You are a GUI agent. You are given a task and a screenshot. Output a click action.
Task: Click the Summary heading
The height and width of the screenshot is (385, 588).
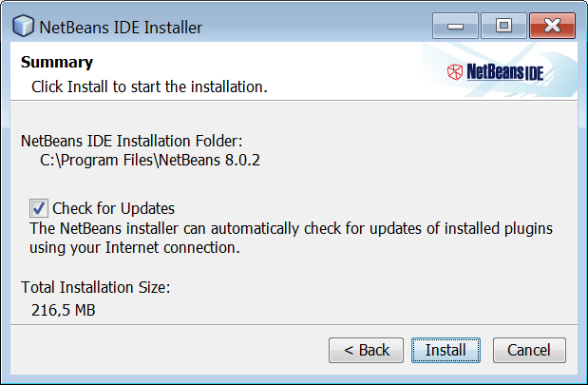pos(57,63)
